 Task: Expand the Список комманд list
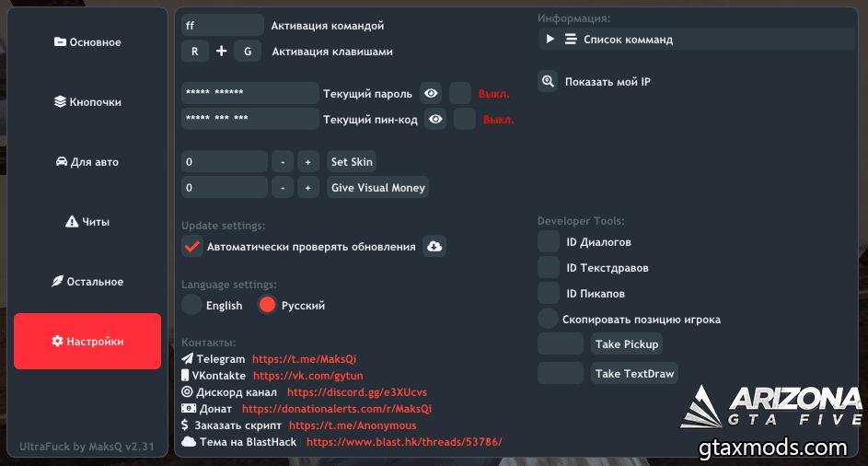pos(550,40)
